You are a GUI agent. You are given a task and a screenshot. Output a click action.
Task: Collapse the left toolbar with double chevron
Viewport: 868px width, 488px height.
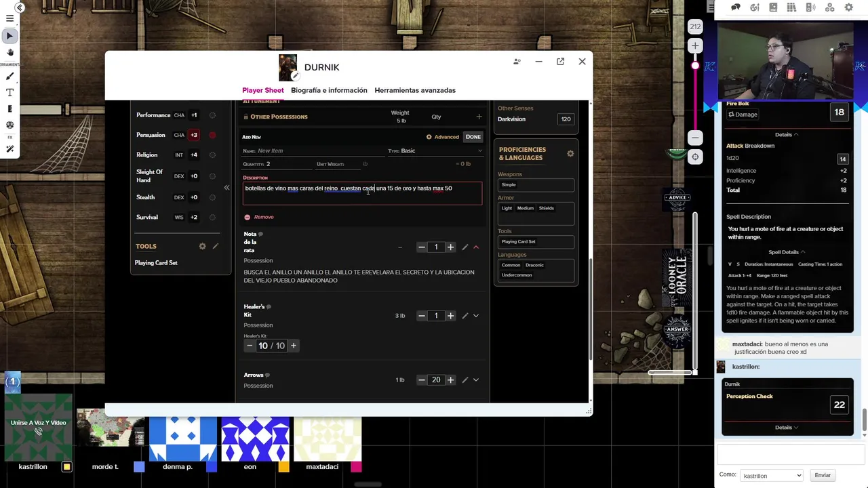click(20, 7)
